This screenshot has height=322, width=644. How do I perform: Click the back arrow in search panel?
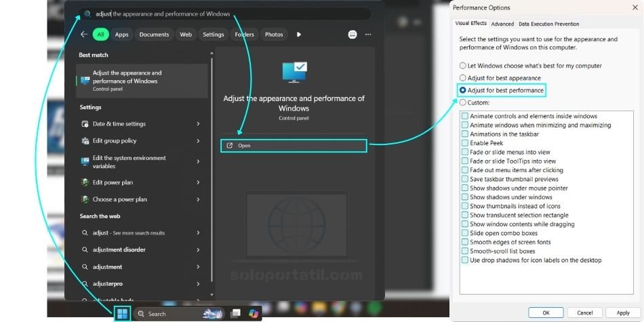(x=84, y=35)
